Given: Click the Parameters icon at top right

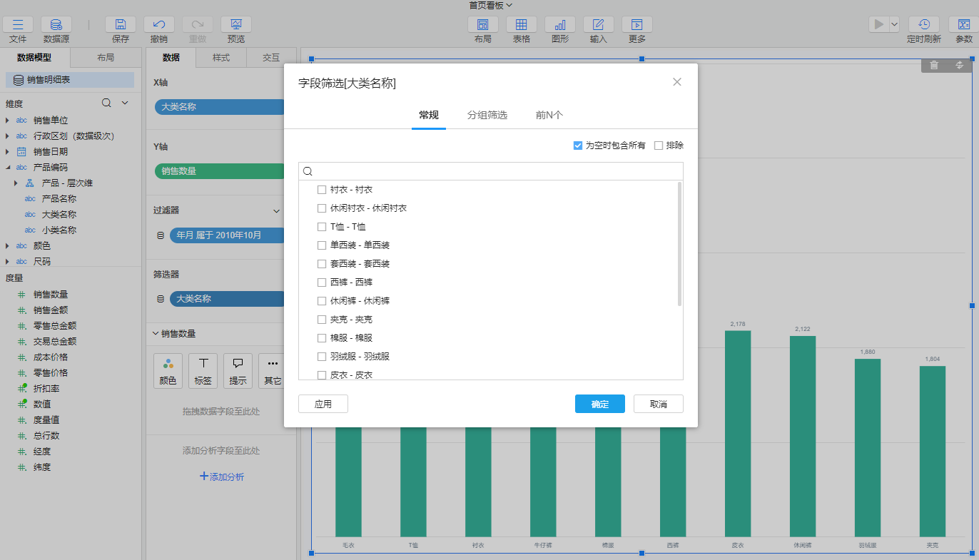Looking at the screenshot, I should [x=963, y=25].
